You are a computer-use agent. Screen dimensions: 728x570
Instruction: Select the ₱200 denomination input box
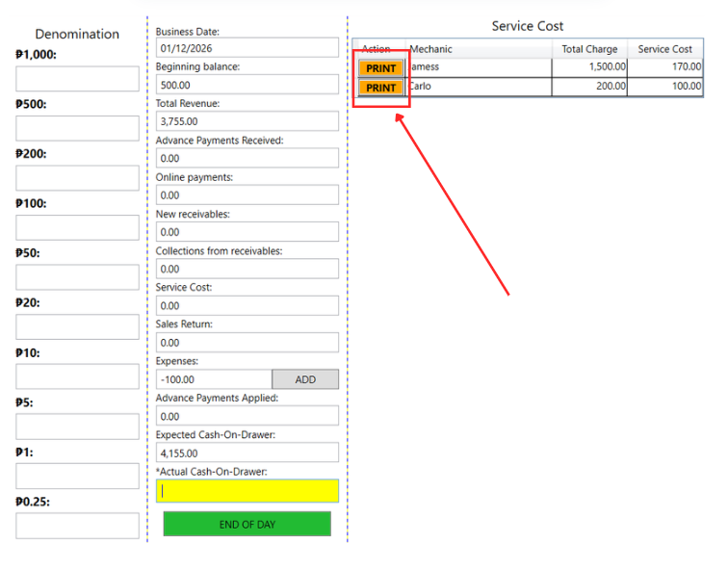(77, 178)
